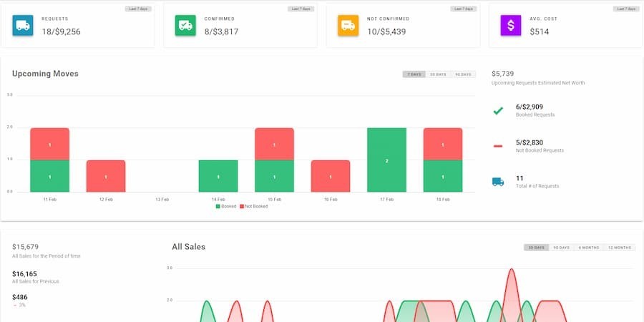Click the 6/$2,909 booked requests value
This screenshot has width=644, height=322.
pos(530,107)
